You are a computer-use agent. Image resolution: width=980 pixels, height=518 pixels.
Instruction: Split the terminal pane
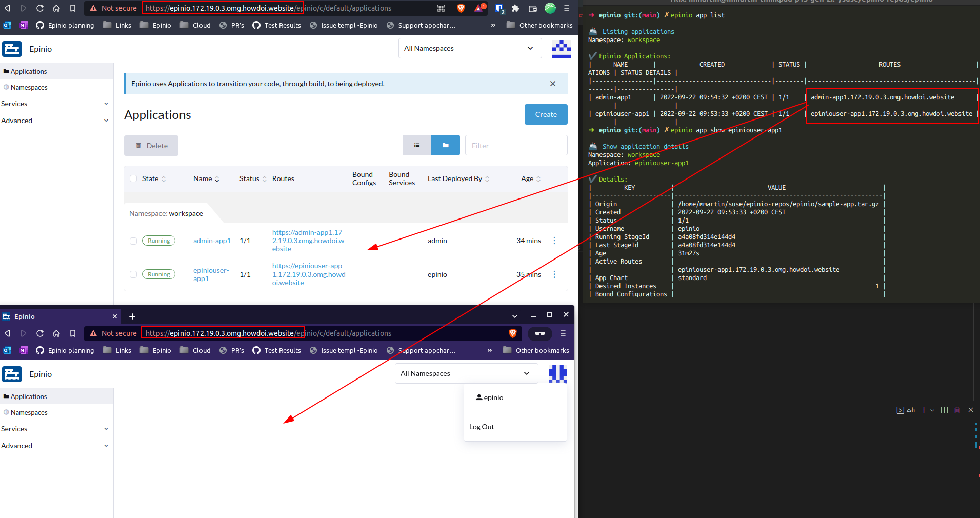(x=945, y=410)
